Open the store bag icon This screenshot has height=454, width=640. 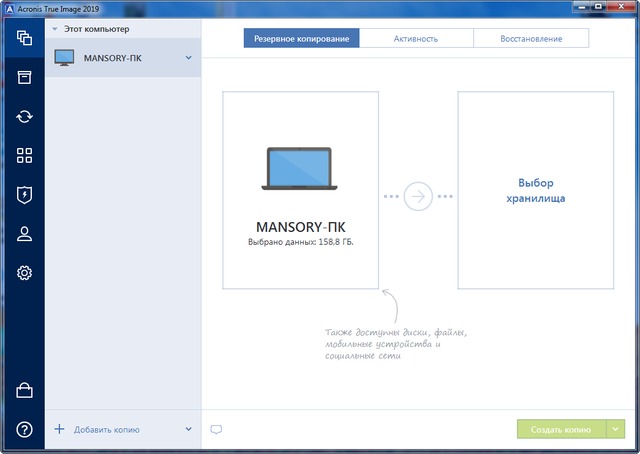(24, 390)
